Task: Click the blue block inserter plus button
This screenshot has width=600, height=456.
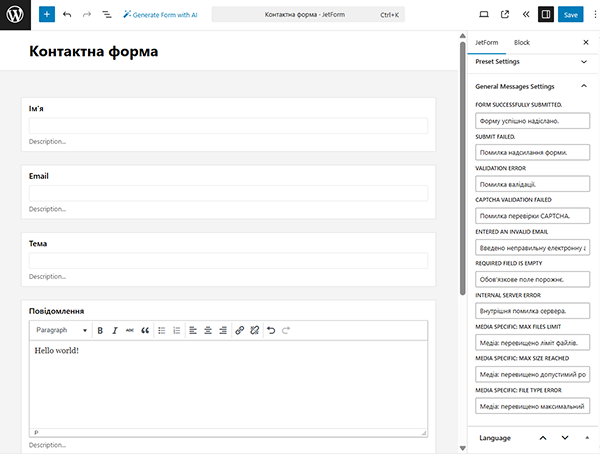Action: (x=47, y=15)
